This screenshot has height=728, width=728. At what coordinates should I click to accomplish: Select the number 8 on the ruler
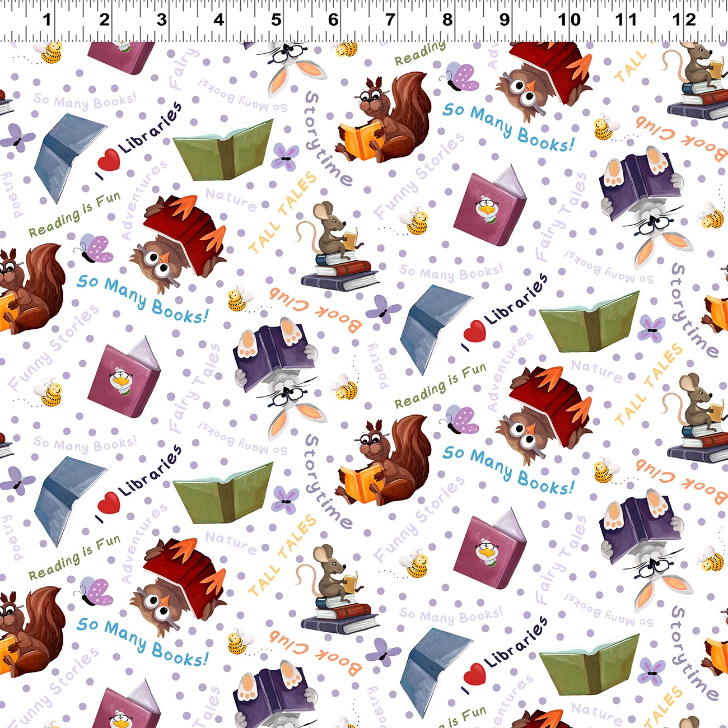(x=447, y=20)
